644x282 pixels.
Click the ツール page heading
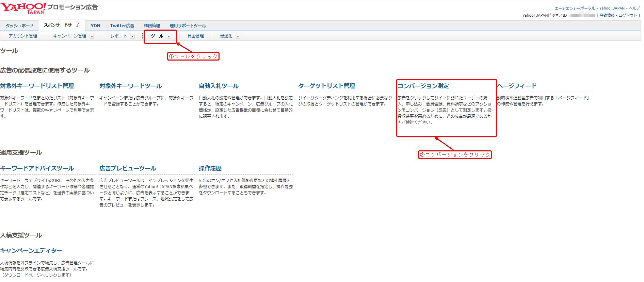pos(9,51)
